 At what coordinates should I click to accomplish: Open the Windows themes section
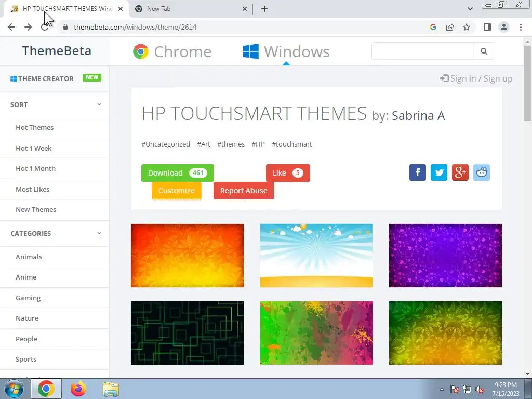pos(286,51)
